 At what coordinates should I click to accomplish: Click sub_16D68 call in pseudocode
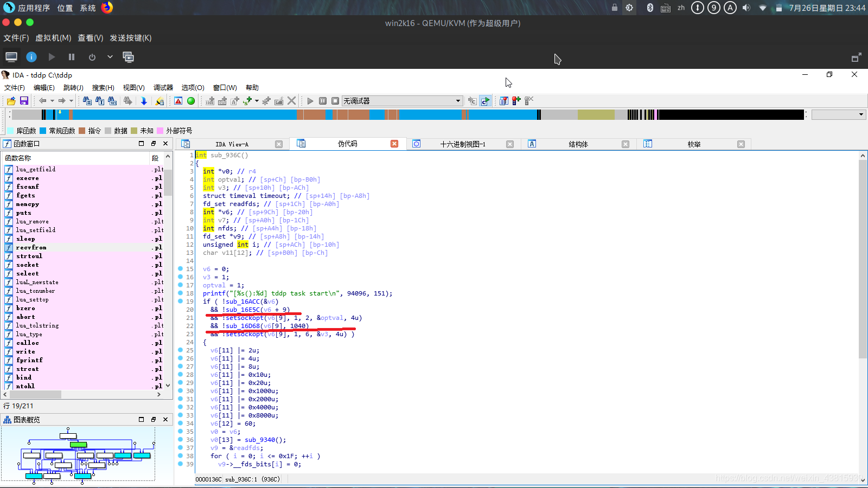(x=242, y=326)
